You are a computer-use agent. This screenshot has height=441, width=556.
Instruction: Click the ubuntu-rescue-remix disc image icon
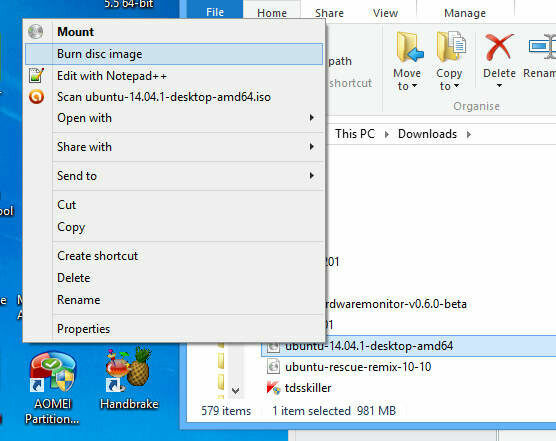(273, 367)
